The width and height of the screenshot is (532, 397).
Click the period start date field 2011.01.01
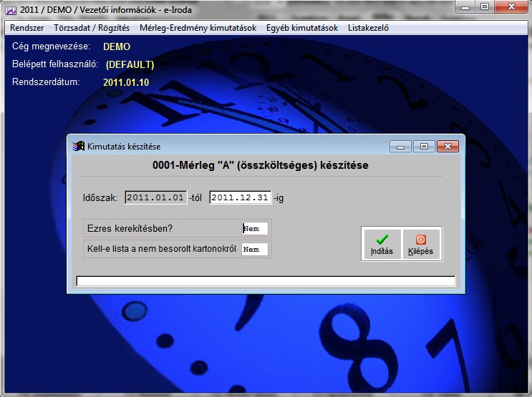155,197
